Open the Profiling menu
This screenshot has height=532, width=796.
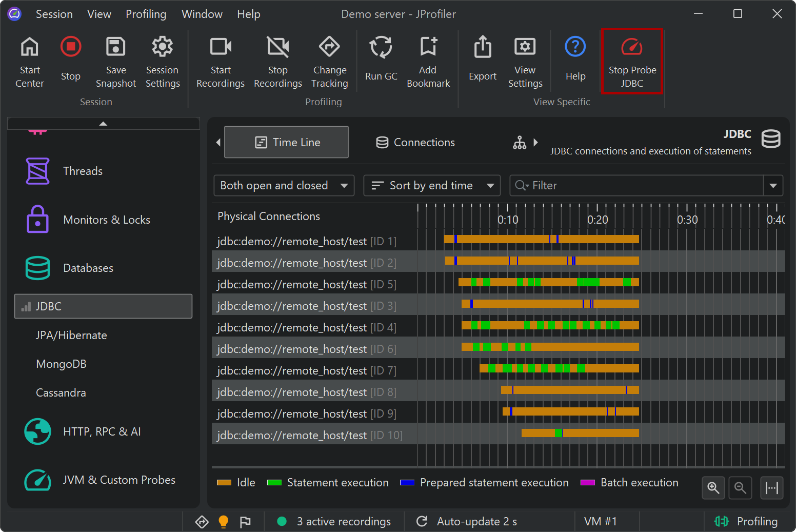click(146, 14)
